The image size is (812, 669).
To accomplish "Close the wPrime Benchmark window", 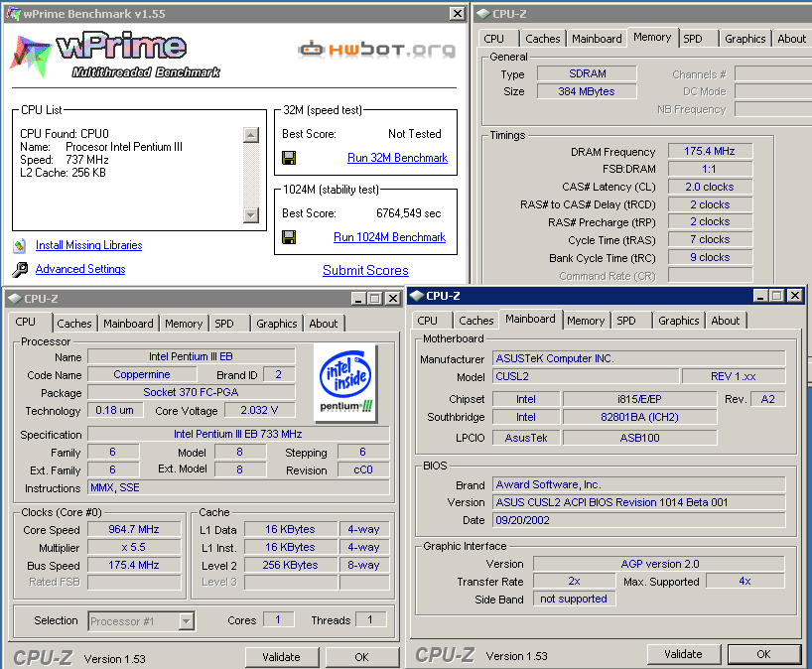I will click(457, 13).
